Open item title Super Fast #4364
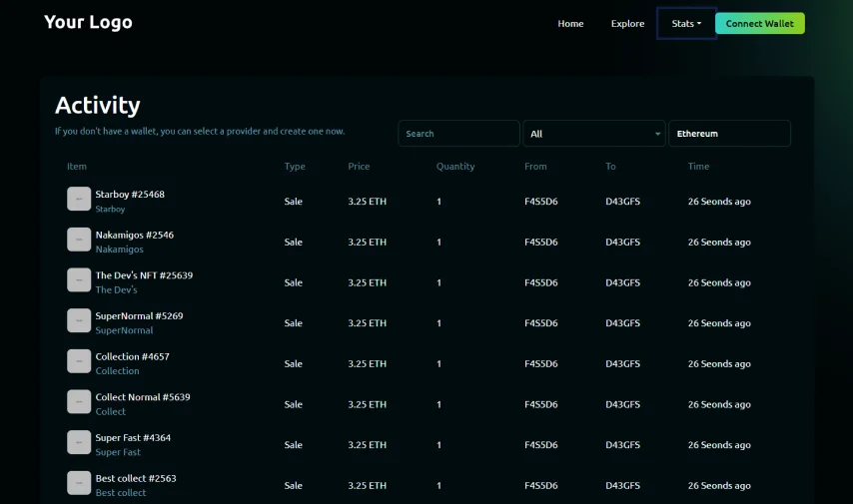 point(133,438)
